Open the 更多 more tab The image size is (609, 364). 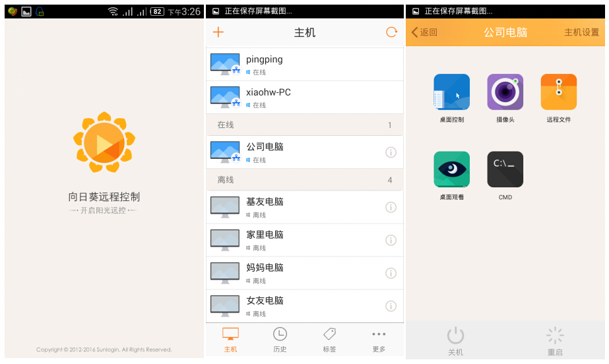tap(379, 340)
